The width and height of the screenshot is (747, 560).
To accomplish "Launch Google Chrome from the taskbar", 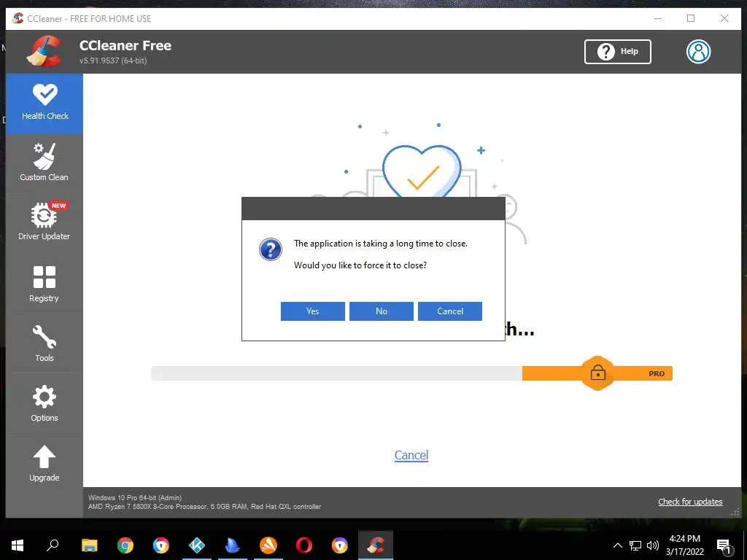I will 125,545.
